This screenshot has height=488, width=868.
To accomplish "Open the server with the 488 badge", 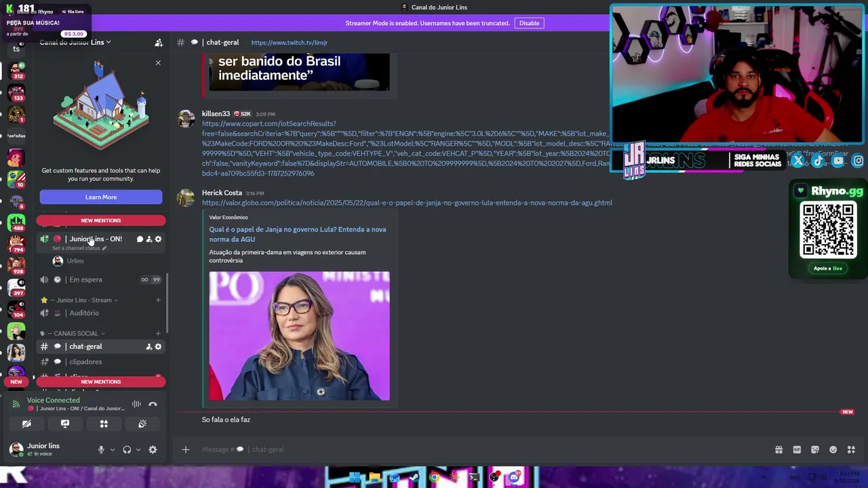I will [16, 222].
